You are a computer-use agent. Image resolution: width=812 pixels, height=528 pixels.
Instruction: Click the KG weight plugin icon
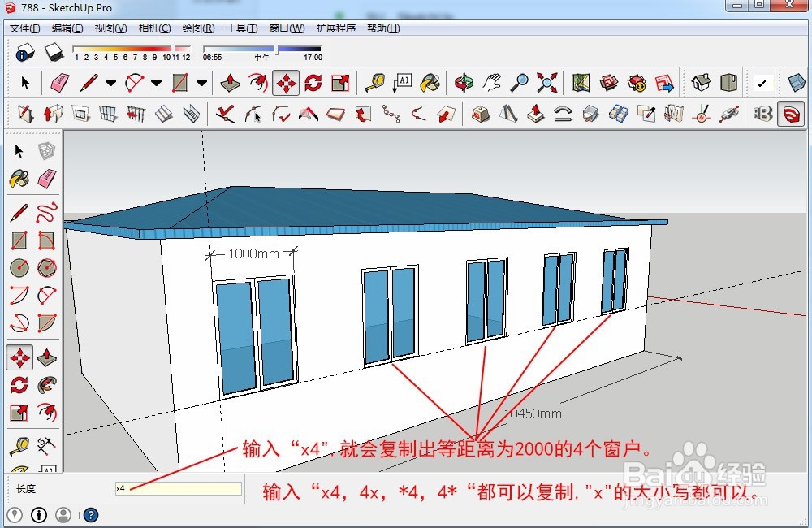pyautogui.click(x=481, y=114)
